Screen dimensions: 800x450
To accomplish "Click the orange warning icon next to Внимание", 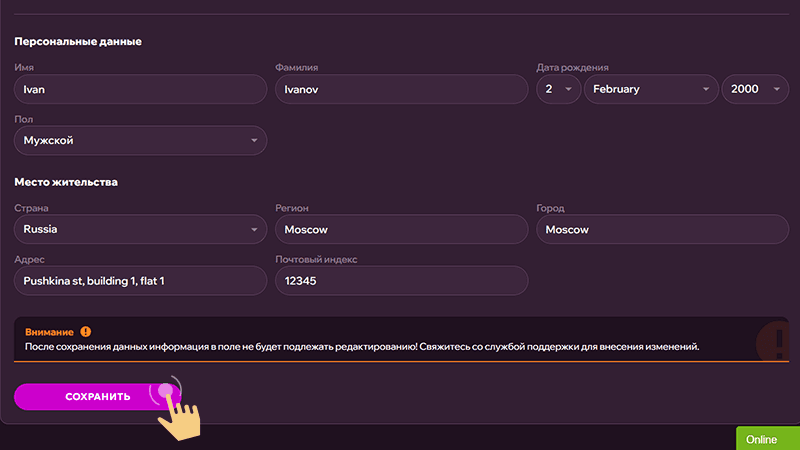I will 86,331.
